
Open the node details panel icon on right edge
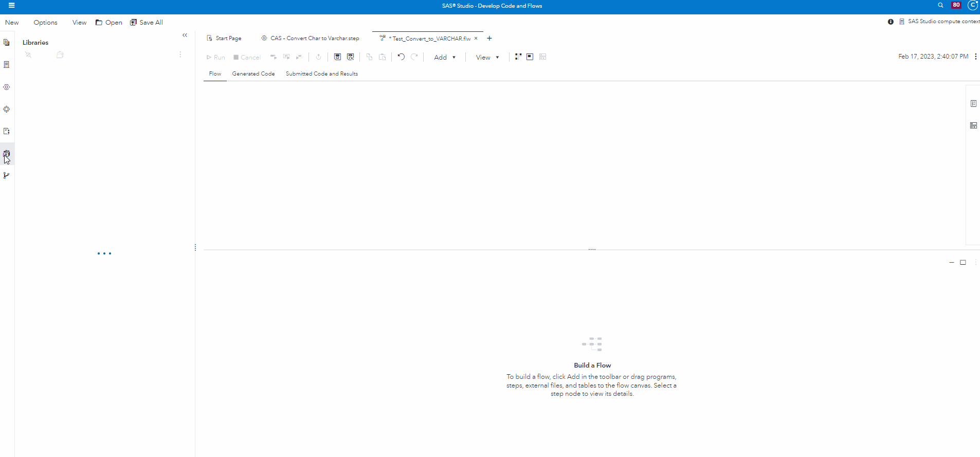click(x=973, y=125)
